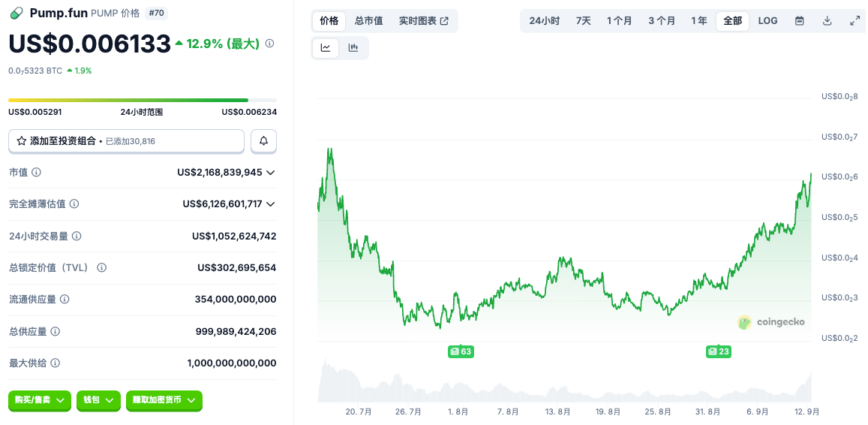This screenshot has width=868, height=425.
Task: Expand chart to fullscreen
Action: 855,21
